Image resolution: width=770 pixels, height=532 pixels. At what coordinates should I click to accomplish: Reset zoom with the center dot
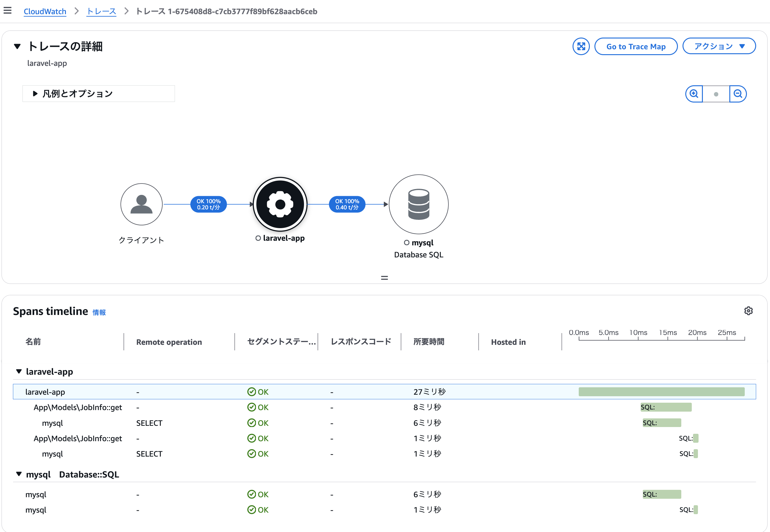point(716,94)
